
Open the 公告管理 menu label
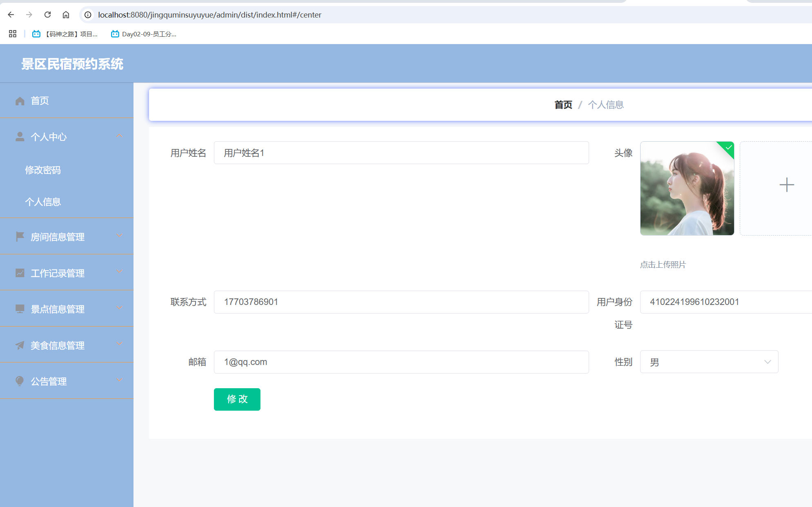click(x=49, y=381)
